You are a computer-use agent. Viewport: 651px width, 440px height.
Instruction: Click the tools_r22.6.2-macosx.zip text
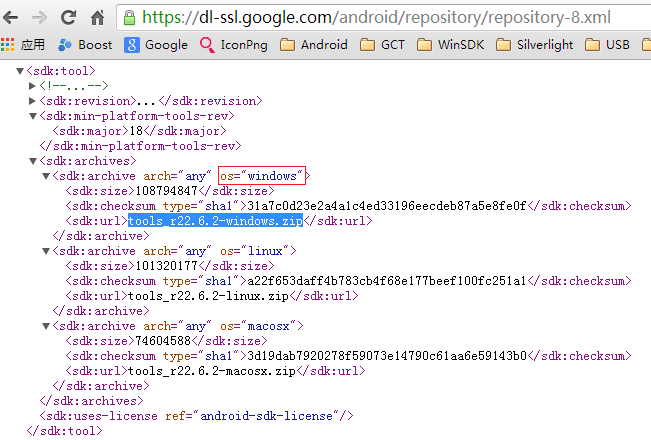click(x=212, y=371)
